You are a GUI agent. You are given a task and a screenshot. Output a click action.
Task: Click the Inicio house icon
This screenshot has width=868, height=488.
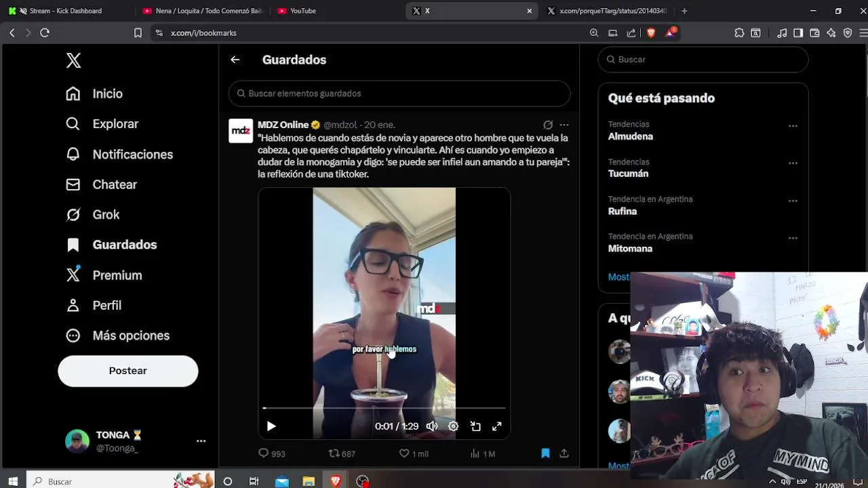click(x=73, y=94)
